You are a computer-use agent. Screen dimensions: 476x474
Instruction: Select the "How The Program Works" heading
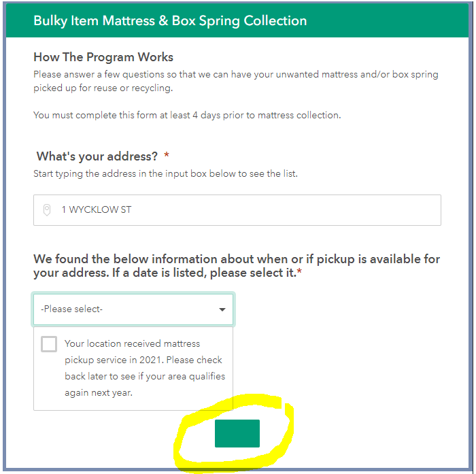point(103,57)
